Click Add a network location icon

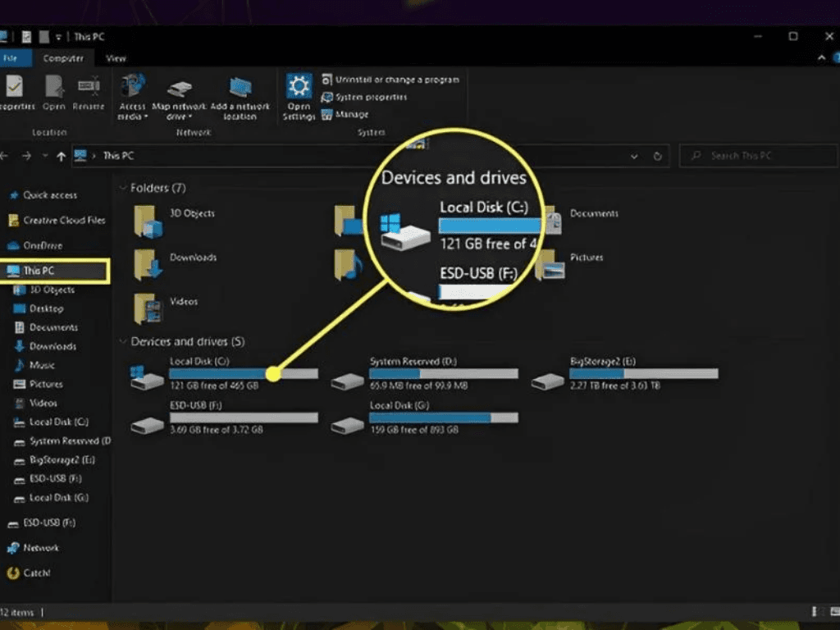[x=240, y=87]
